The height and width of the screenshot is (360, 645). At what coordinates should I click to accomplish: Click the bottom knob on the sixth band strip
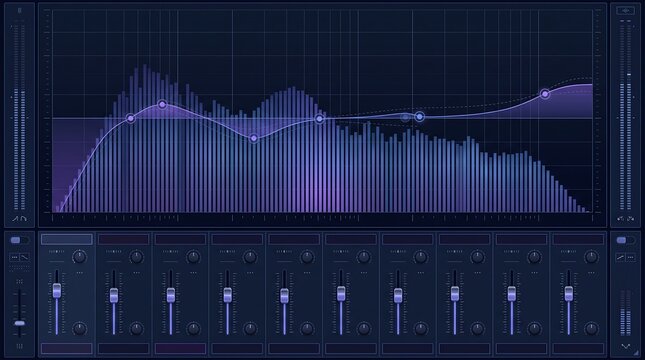pyautogui.click(x=364, y=329)
